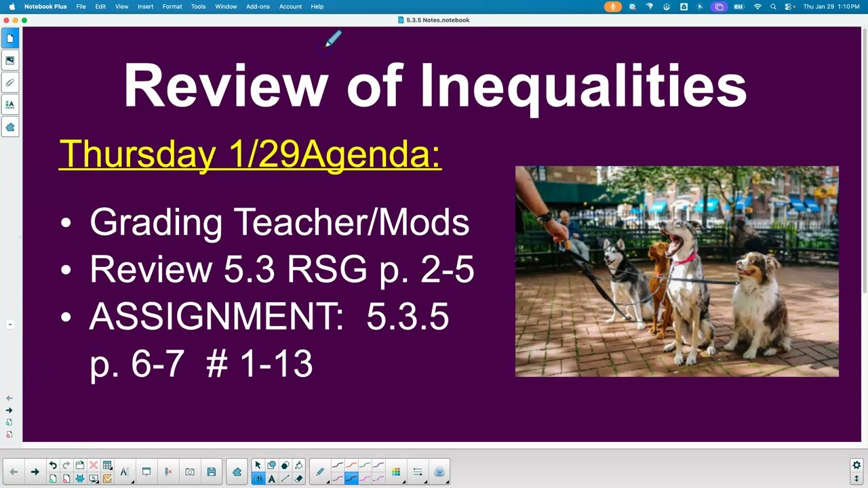Select the Fill paint bucket tool

point(298,465)
